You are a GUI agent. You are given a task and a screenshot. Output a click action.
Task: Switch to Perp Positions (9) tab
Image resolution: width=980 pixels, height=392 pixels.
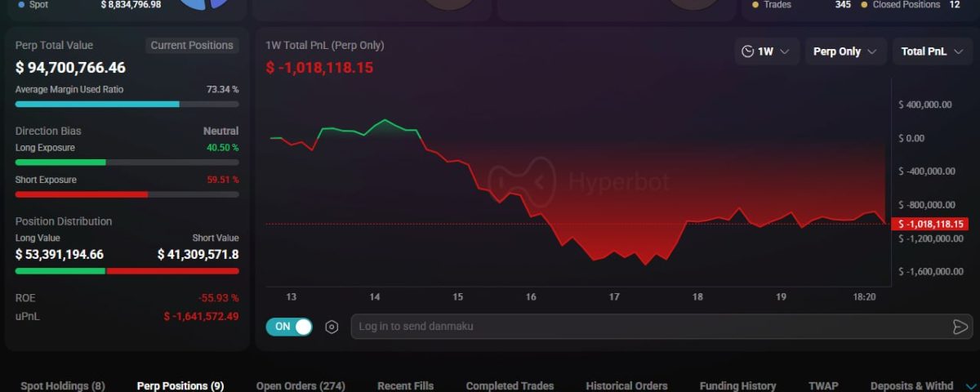(x=180, y=385)
